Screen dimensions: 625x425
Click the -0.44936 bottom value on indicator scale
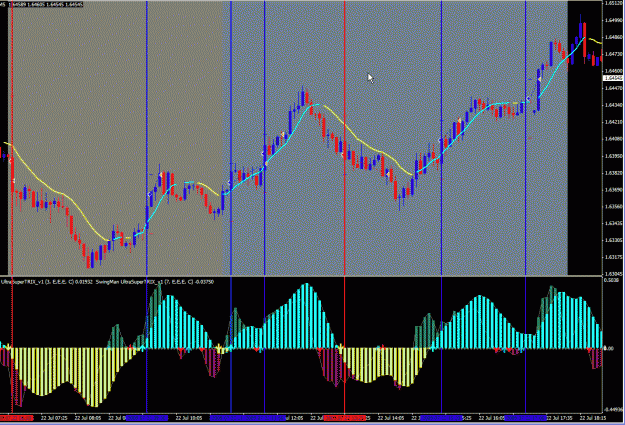coord(614,409)
